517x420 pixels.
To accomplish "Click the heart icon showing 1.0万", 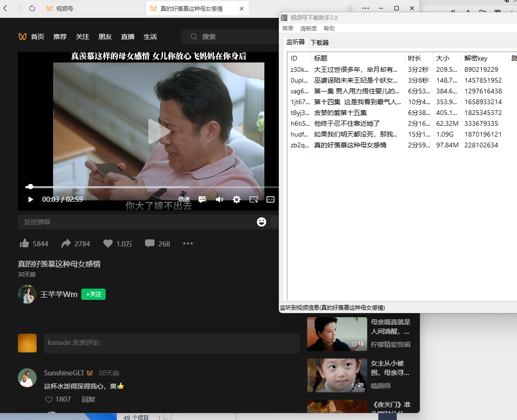I will pyautogui.click(x=108, y=243).
